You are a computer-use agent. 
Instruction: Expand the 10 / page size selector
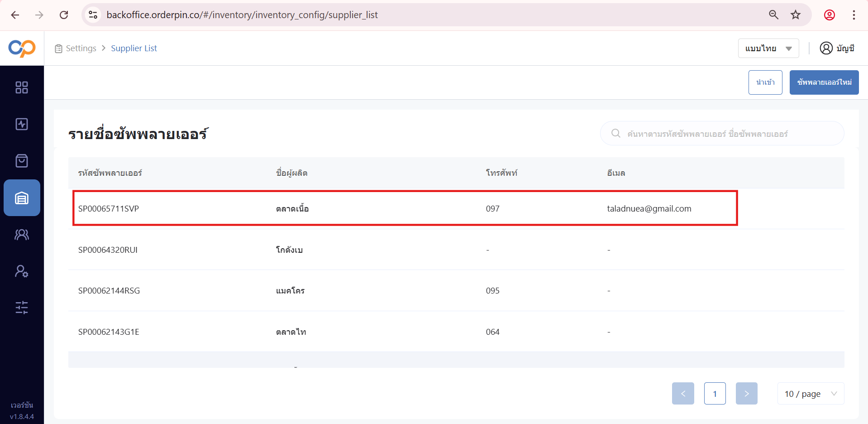tap(811, 394)
